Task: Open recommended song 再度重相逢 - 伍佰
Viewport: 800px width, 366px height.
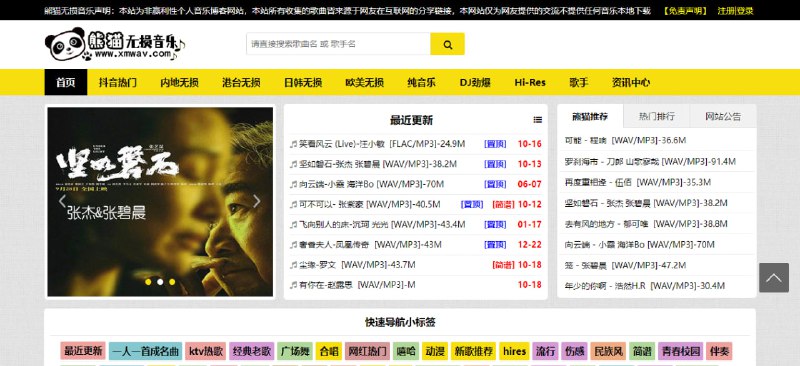Action: (638, 182)
